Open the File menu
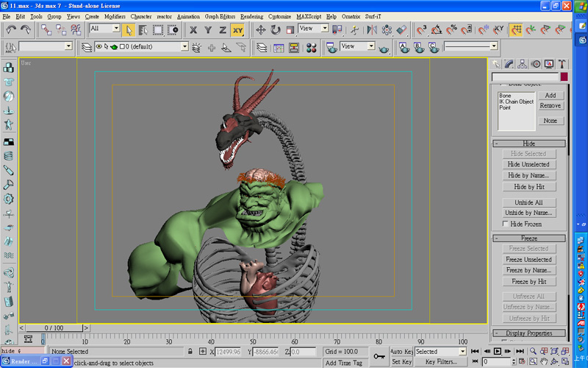 click(7, 16)
